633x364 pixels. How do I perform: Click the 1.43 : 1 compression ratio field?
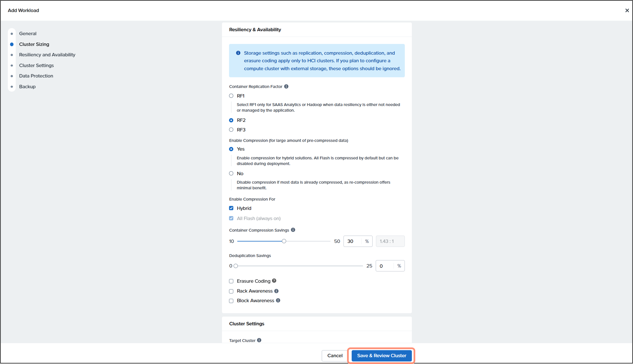click(390, 241)
